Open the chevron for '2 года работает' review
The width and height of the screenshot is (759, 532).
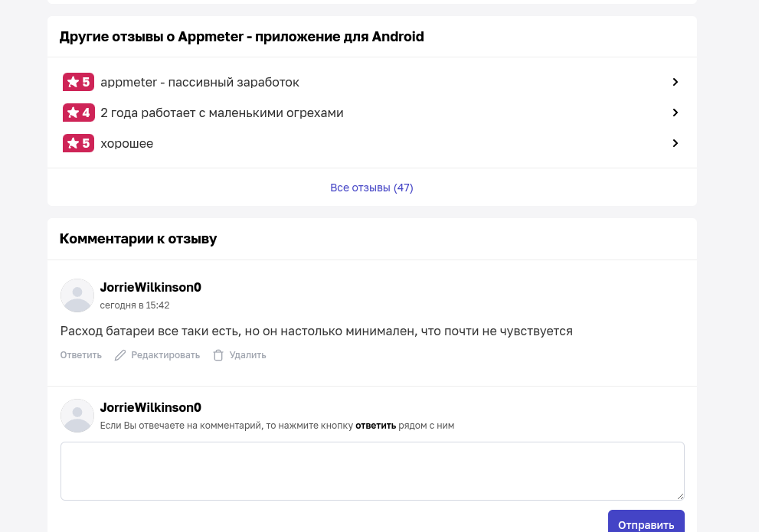click(x=676, y=113)
